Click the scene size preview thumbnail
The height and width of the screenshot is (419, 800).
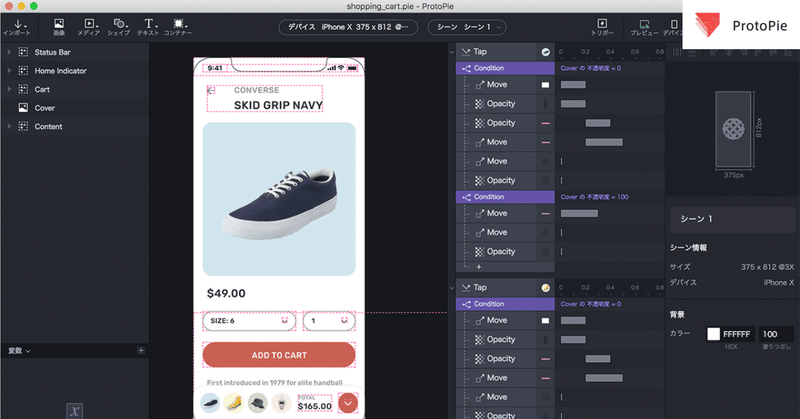click(733, 129)
